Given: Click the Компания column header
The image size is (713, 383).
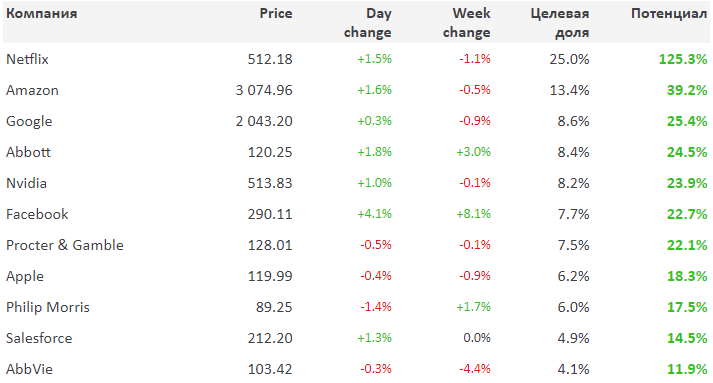Looking at the screenshot, I should tap(41, 14).
